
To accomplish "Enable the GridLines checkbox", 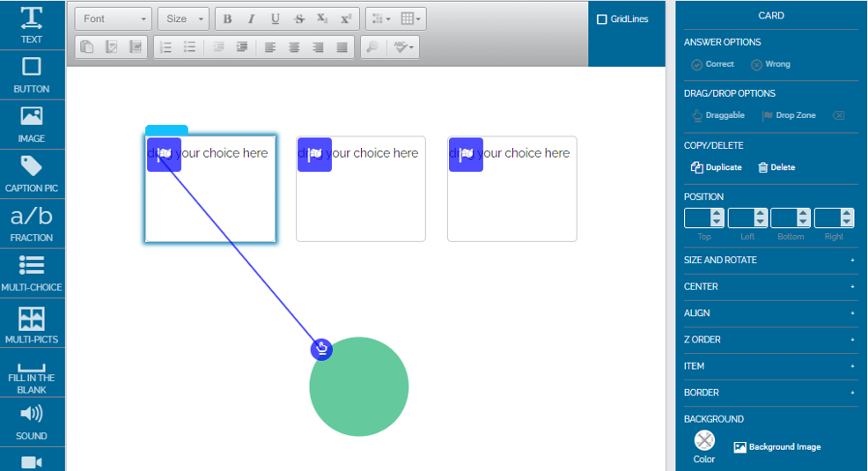I will 602,19.
